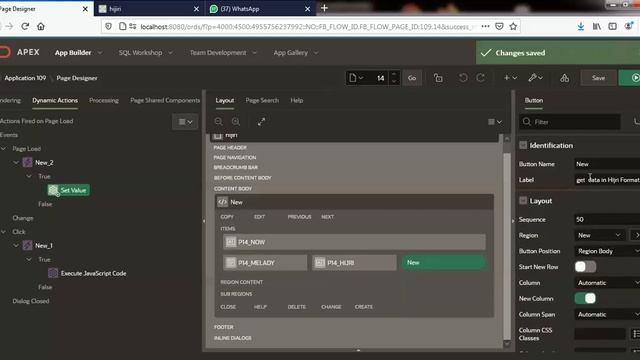Open the page selector icon dropdown
The width and height of the screenshot is (640, 360).
click(356, 78)
